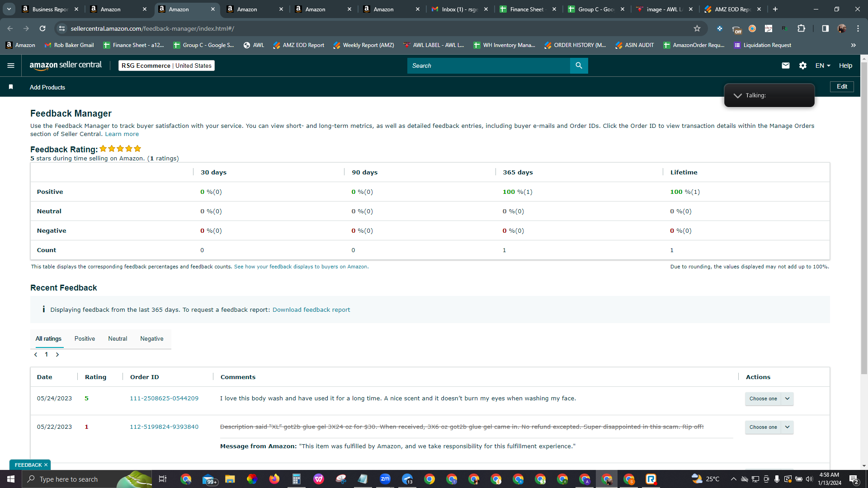Open Zoom from the taskbar
Image resolution: width=868 pixels, height=488 pixels.
(x=385, y=479)
